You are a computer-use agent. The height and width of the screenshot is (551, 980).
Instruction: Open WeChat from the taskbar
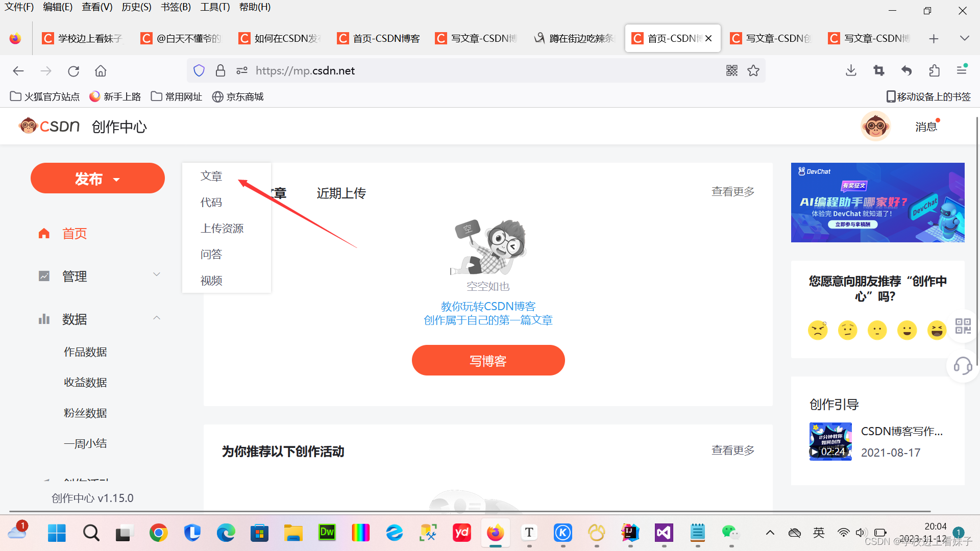[x=730, y=533]
